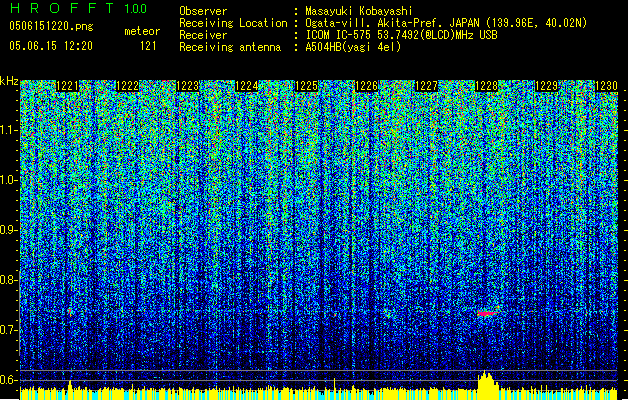Click the 0.8 kHz axis tick label

[9, 280]
